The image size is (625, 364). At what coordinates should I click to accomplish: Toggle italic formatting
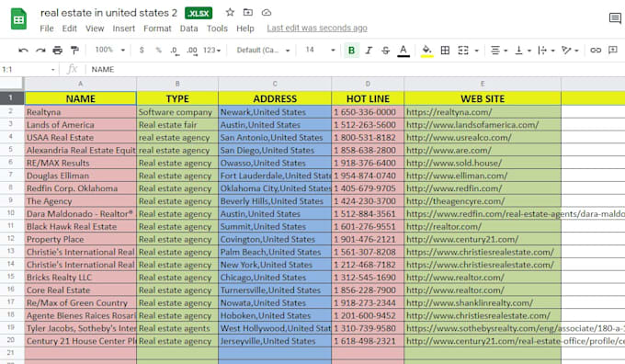click(369, 51)
